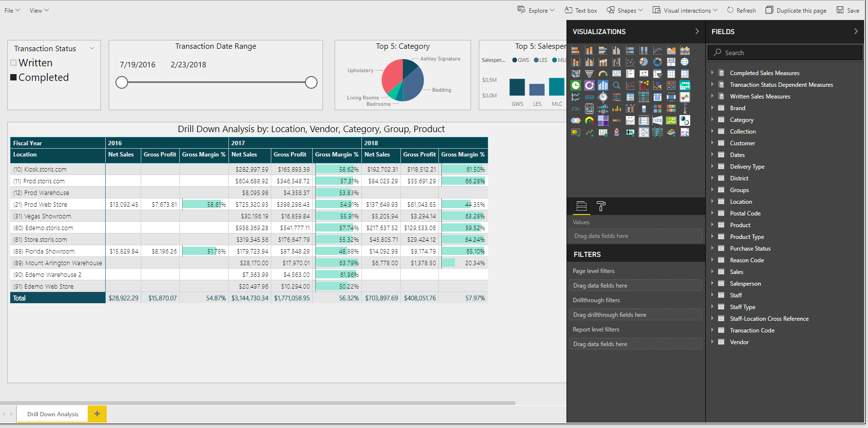Screen dimensions: 868x428
Task: Select the green clock custom visual
Action: pos(576,85)
